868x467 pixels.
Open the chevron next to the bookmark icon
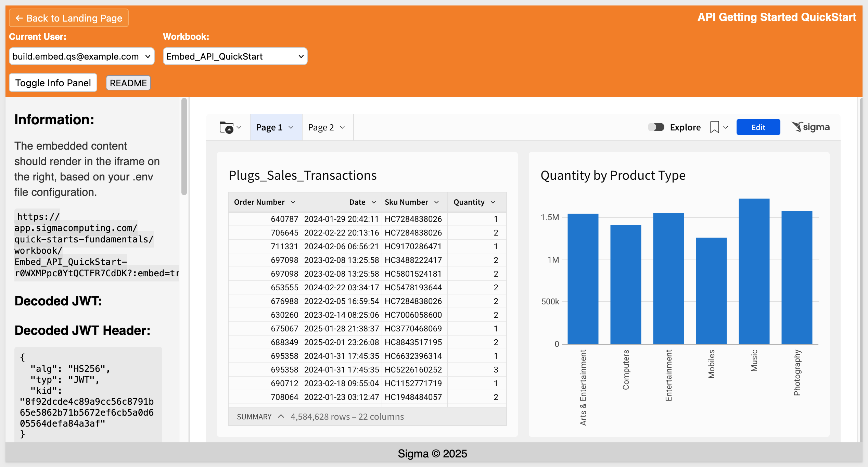tap(726, 127)
